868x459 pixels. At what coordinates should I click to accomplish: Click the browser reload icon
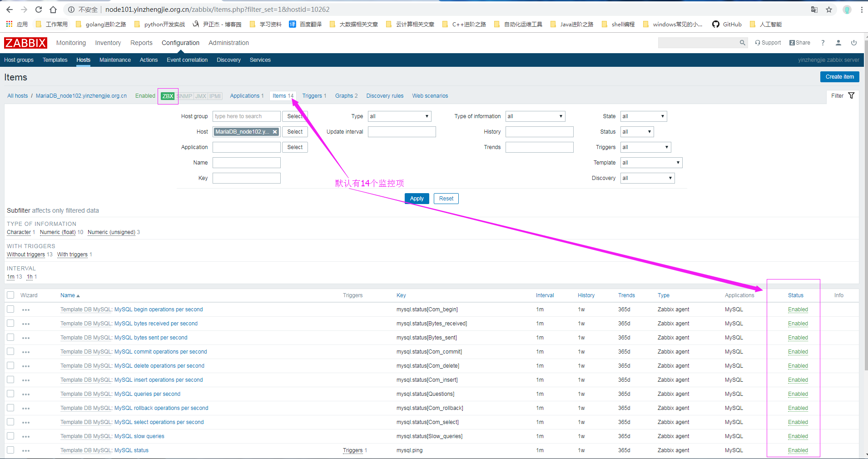coord(39,10)
